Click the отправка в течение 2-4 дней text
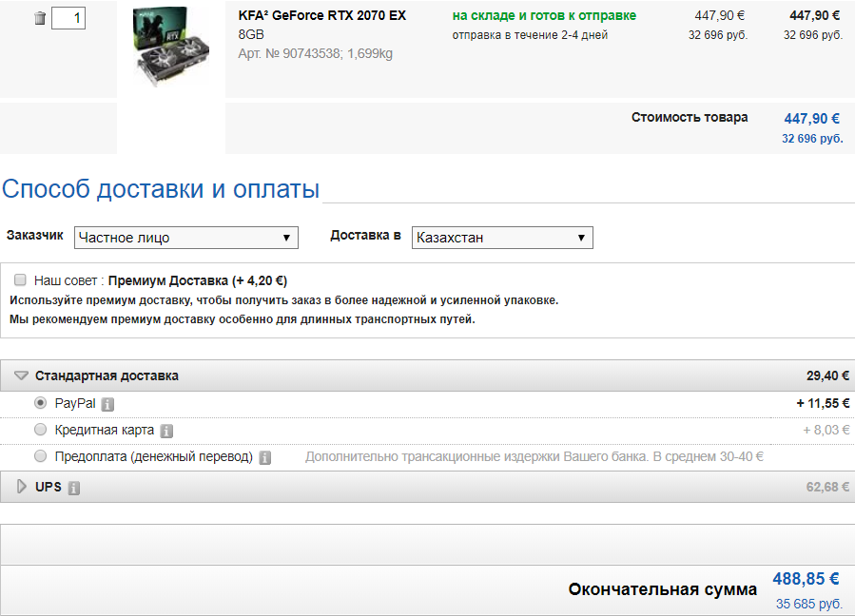855x616 pixels. 530,35
